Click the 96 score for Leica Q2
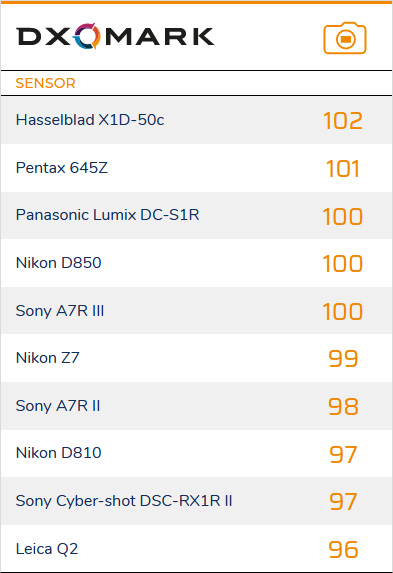393x573 pixels. click(343, 550)
